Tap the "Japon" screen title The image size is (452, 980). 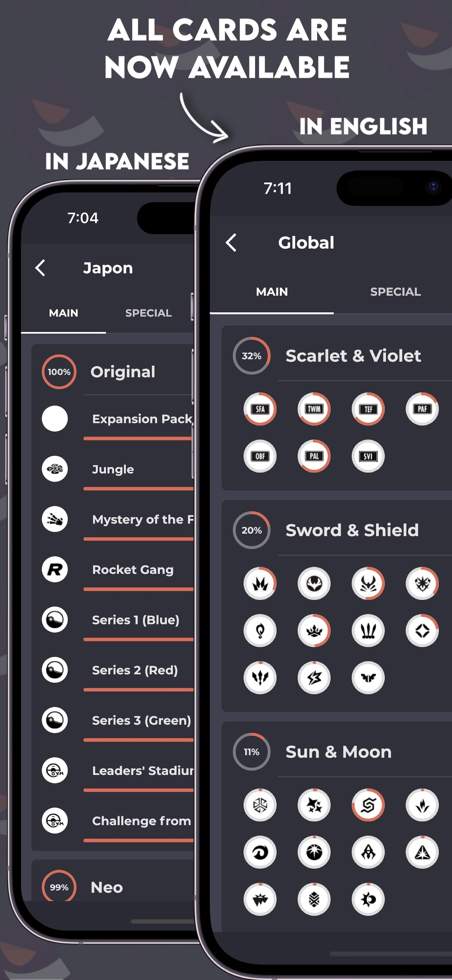tap(108, 268)
